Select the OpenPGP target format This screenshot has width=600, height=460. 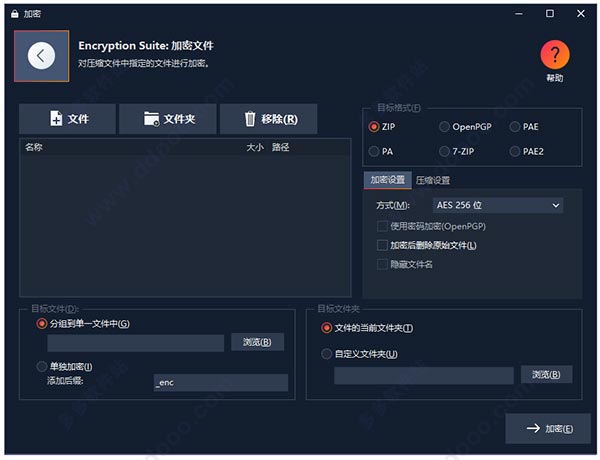point(444,127)
